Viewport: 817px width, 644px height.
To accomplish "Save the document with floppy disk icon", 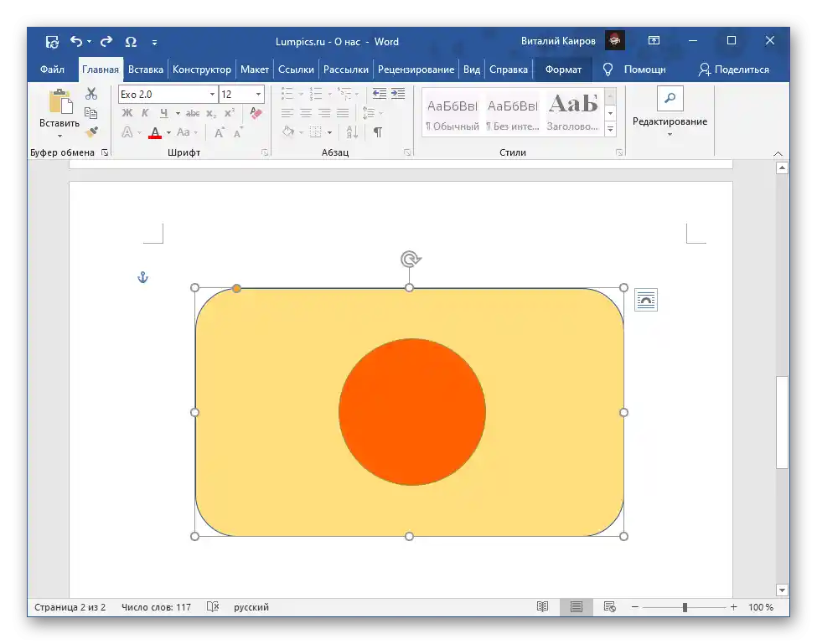I will point(52,41).
